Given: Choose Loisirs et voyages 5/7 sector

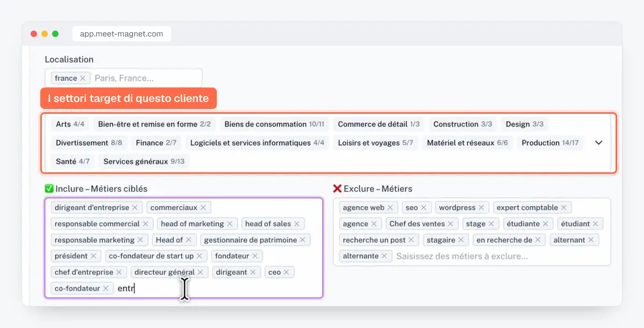Looking at the screenshot, I should (376, 143).
